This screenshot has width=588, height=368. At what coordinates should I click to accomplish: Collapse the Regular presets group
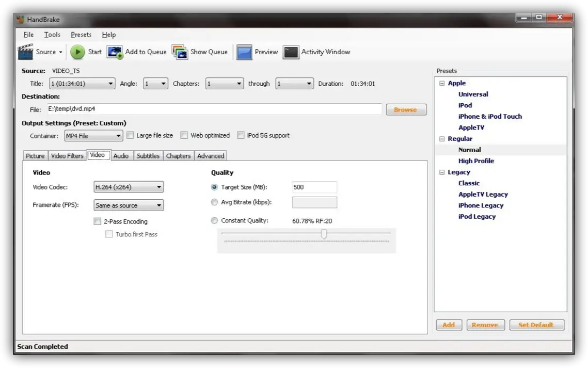click(442, 139)
